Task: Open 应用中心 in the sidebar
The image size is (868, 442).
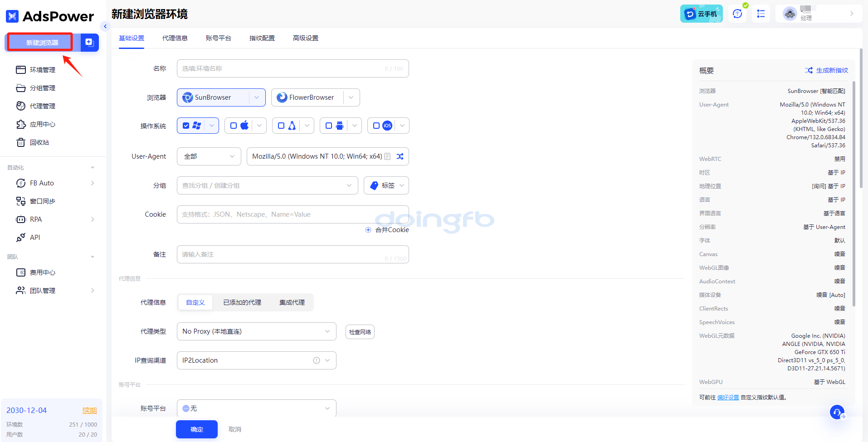Action: (x=42, y=124)
